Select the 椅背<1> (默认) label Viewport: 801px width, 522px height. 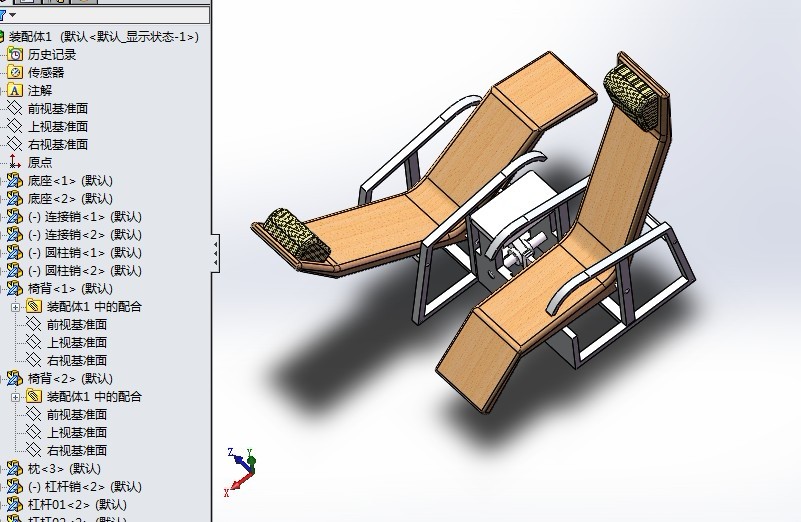[70, 289]
